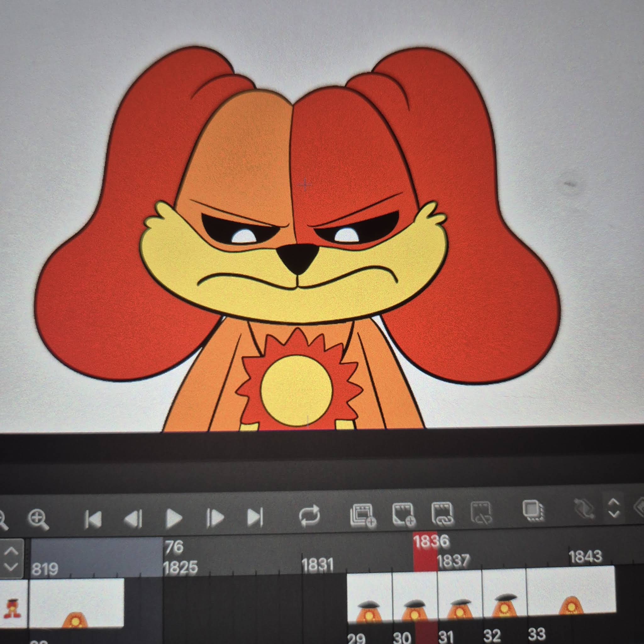Toggle the keyframe enable icon
The width and height of the screenshot is (644, 644).
tap(584, 509)
